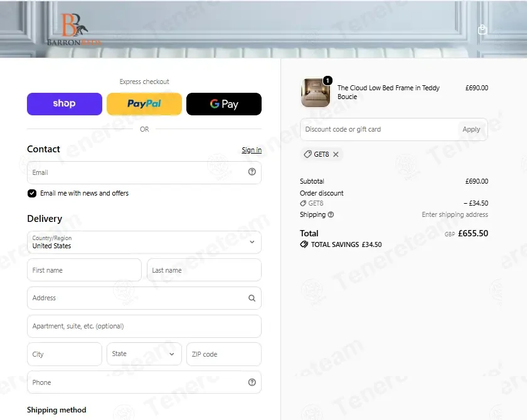Remove the GET8 discount code

tap(336, 154)
